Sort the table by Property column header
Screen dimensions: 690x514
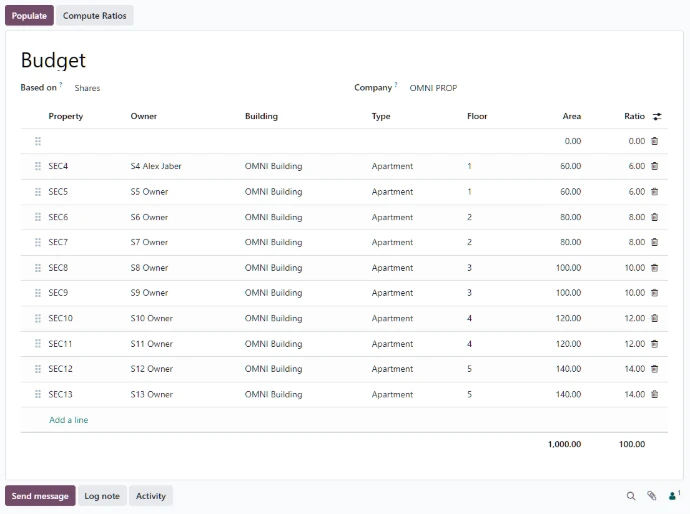pyautogui.click(x=66, y=117)
